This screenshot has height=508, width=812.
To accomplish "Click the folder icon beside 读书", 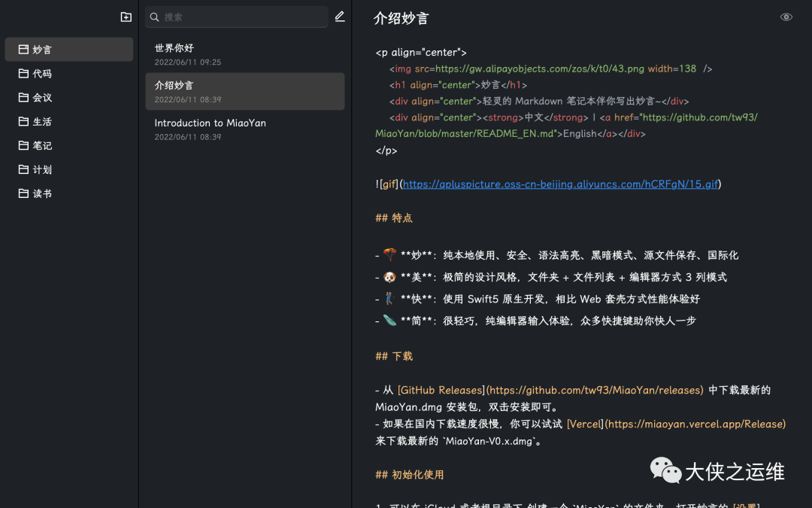I will pyautogui.click(x=23, y=193).
